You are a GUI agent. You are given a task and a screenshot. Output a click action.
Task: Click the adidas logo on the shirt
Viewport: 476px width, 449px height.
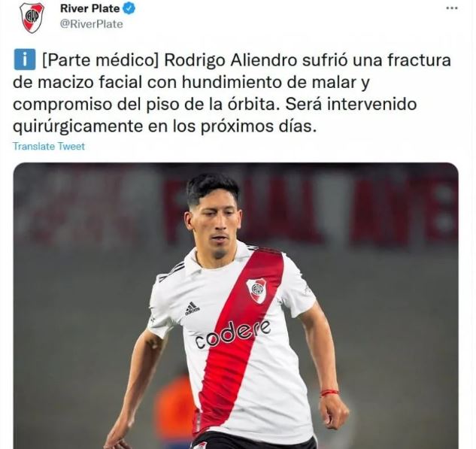193,309
